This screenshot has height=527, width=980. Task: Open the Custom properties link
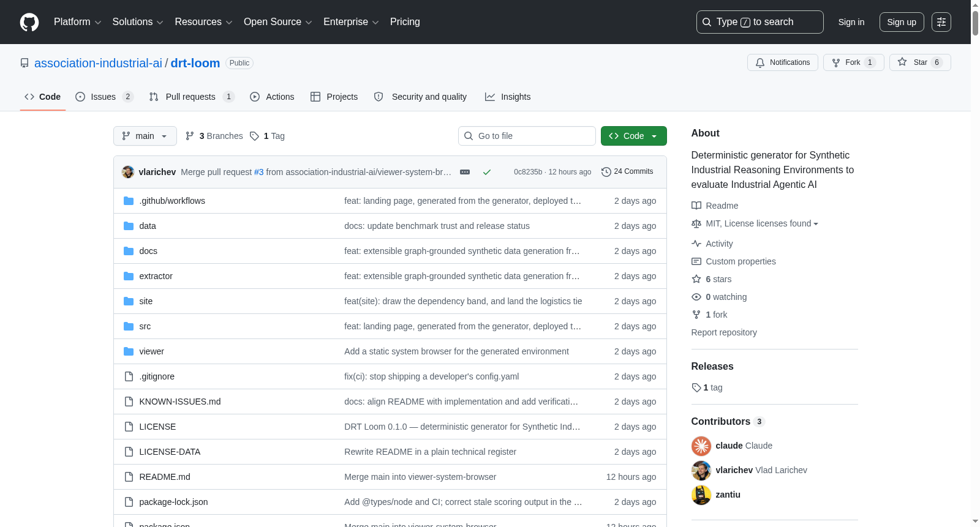734,261
